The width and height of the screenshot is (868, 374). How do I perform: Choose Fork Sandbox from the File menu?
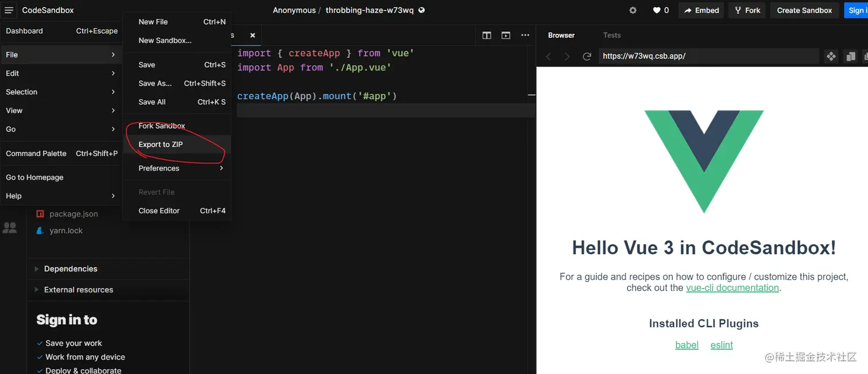tap(177, 126)
